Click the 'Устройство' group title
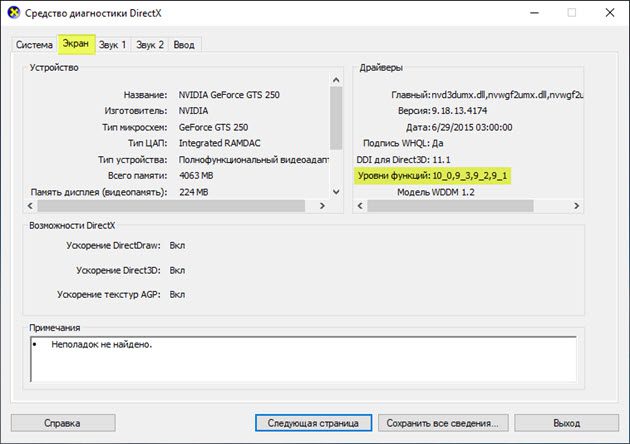This screenshot has height=444, width=630. tap(54, 68)
